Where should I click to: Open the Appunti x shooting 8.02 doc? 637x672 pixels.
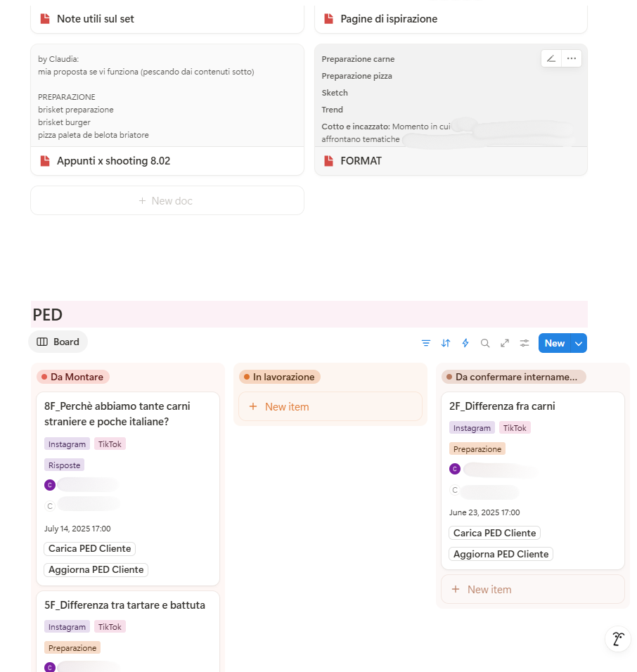click(x=114, y=161)
